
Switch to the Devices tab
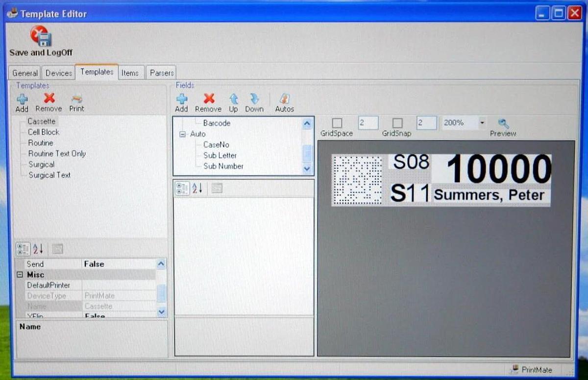(x=58, y=72)
